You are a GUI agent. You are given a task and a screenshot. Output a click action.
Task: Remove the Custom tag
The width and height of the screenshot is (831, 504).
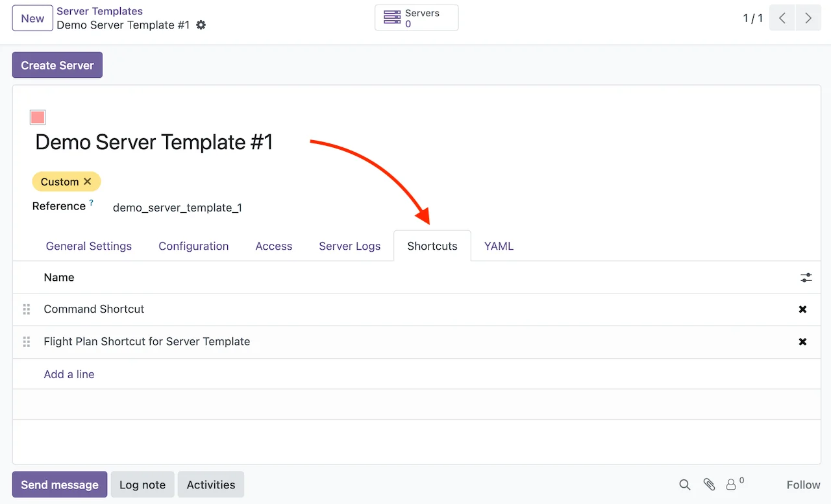click(88, 182)
